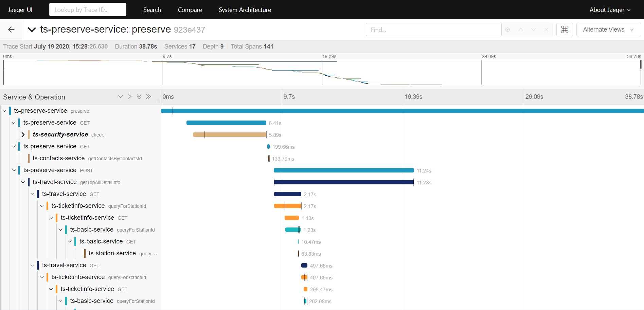Click the locate/focus matches target icon
The width and height of the screenshot is (644, 310).
(x=507, y=30)
